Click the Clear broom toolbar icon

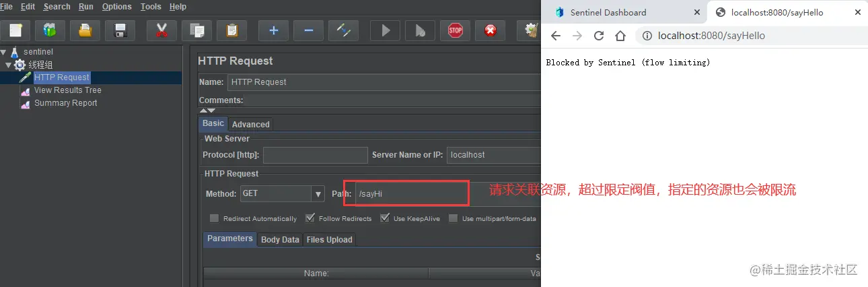point(531,30)
